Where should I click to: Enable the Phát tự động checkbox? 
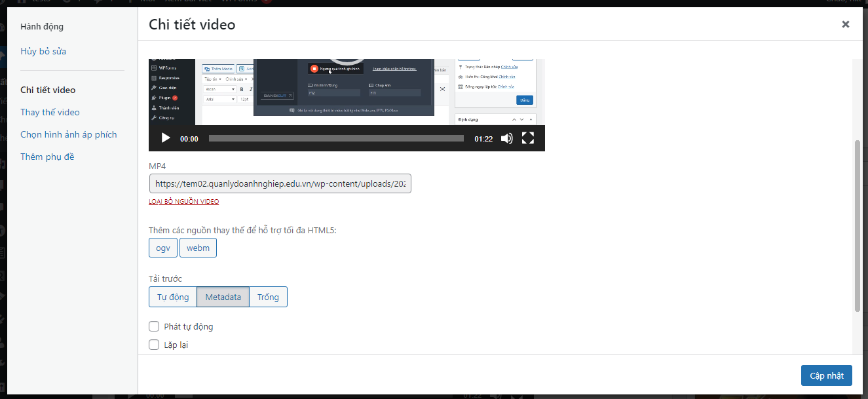(155, 326)
